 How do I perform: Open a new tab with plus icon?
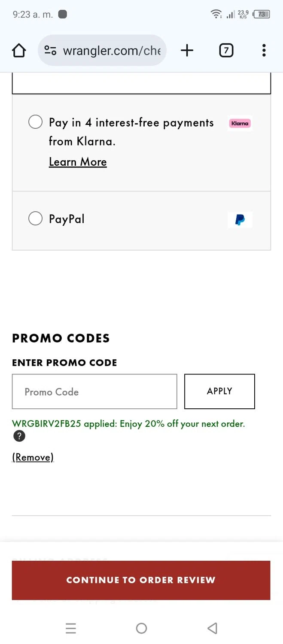point(187,51)
